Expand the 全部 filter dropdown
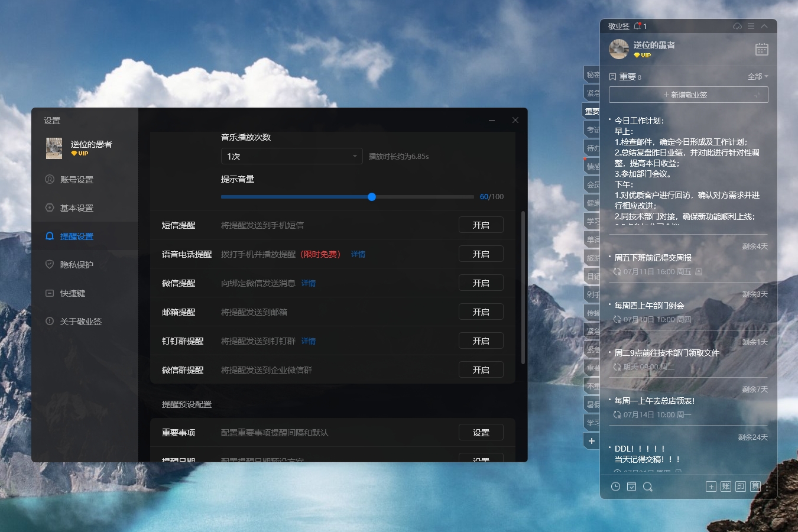The image size is (798, 532). [x=758, y=77]
